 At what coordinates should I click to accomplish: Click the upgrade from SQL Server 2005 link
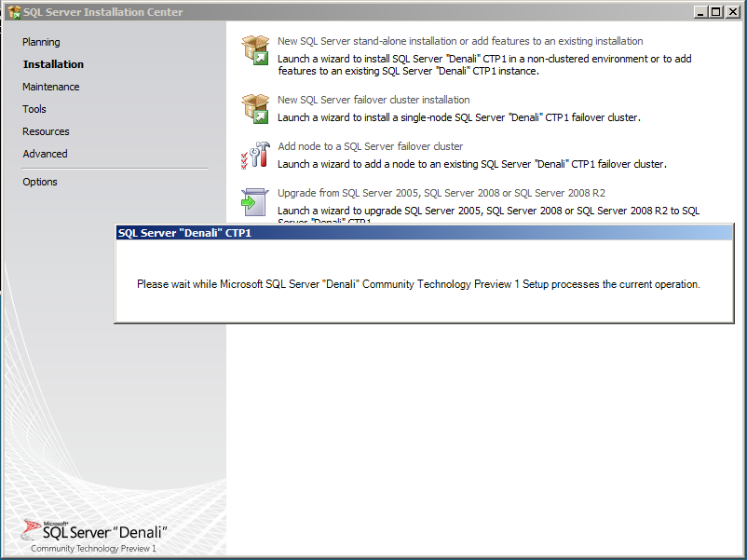[439, 193]
